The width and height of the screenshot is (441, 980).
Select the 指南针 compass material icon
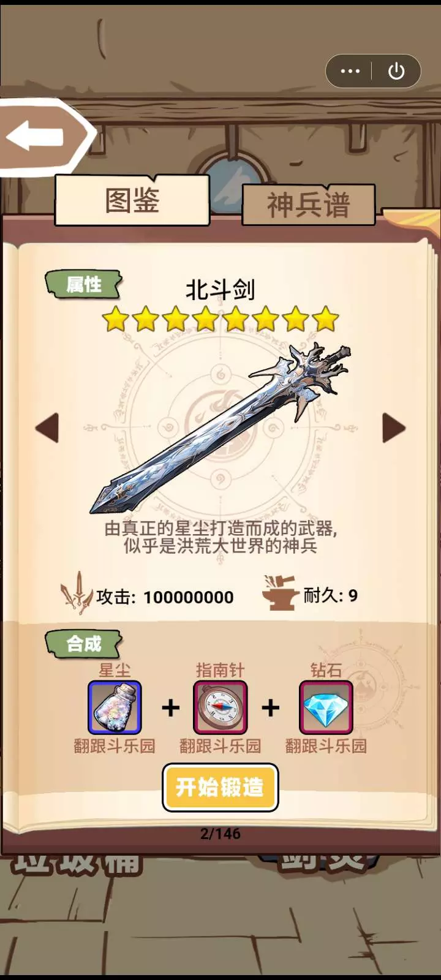click(221, 707)
